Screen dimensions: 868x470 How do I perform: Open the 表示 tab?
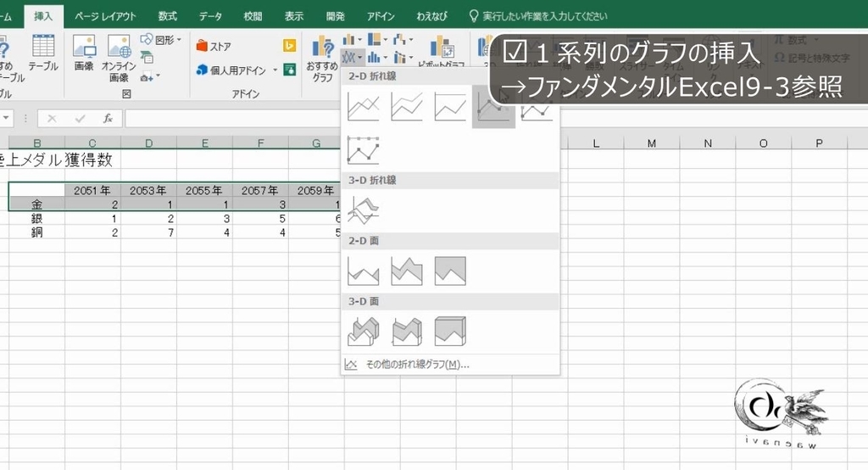(294, 16)
